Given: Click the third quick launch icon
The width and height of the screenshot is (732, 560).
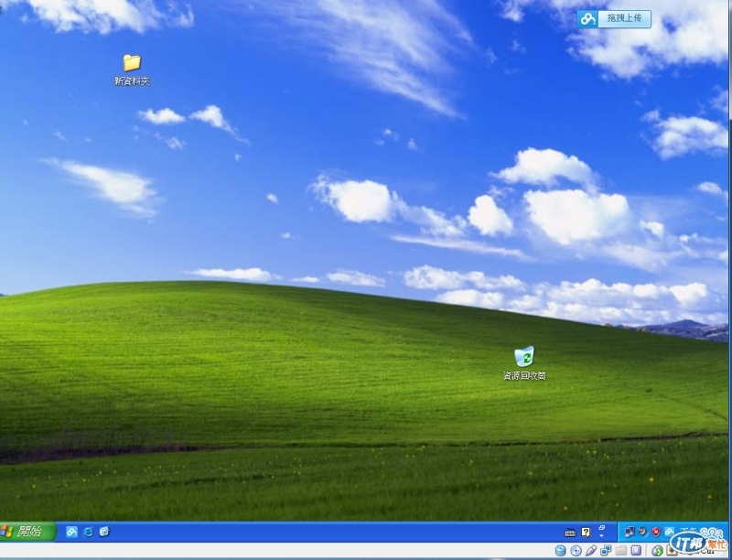Looking at the screenshot, I should click(x=104, y=532).
